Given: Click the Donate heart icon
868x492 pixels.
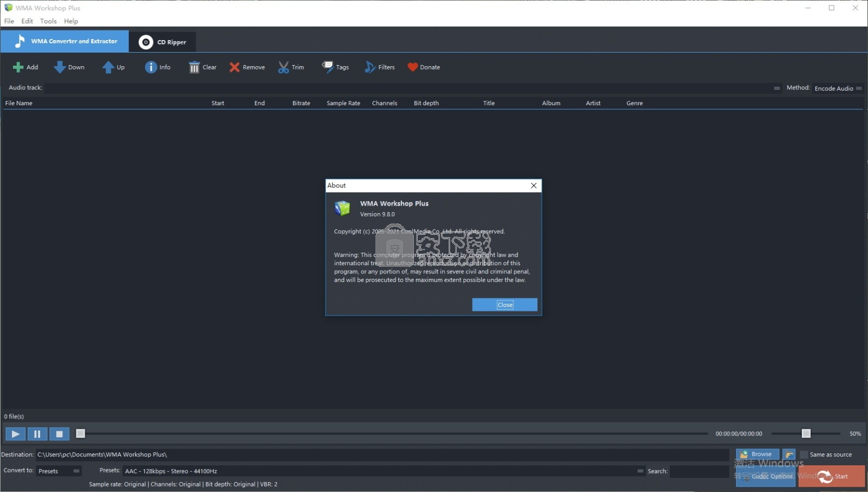Looking at the screenshot, I should coord(413,67).
